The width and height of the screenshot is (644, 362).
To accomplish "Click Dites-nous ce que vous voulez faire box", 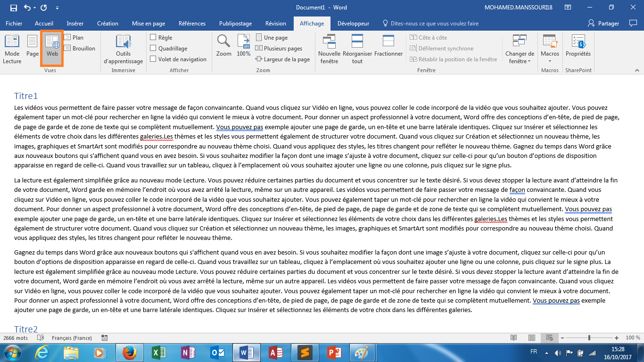I will point(431,24).
